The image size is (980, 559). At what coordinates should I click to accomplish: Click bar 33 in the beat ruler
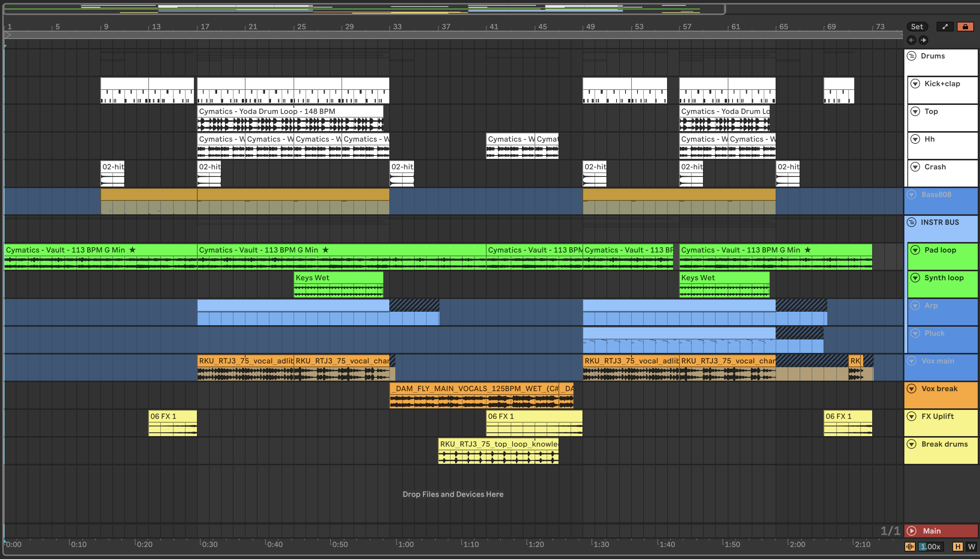(x=398, y=27)
